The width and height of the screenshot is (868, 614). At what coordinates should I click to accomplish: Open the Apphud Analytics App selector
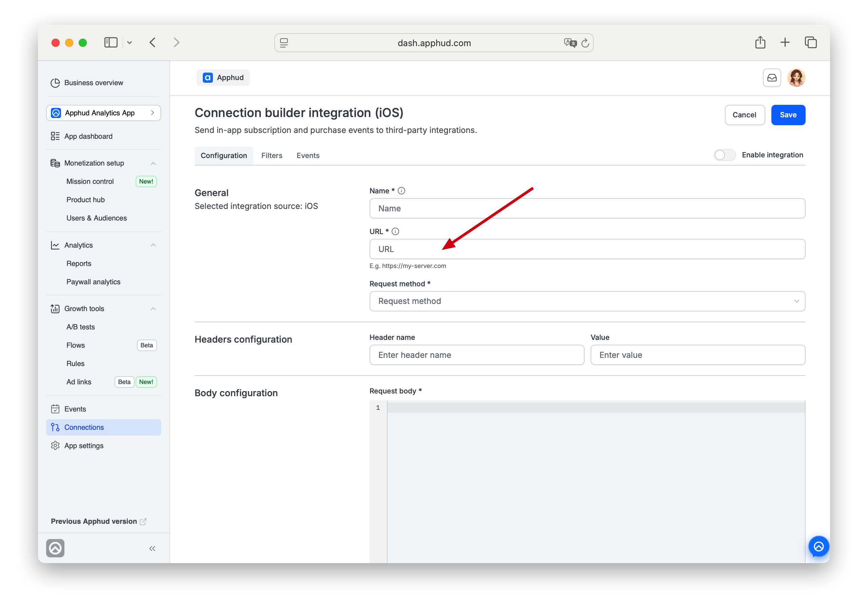click(104, 113)
